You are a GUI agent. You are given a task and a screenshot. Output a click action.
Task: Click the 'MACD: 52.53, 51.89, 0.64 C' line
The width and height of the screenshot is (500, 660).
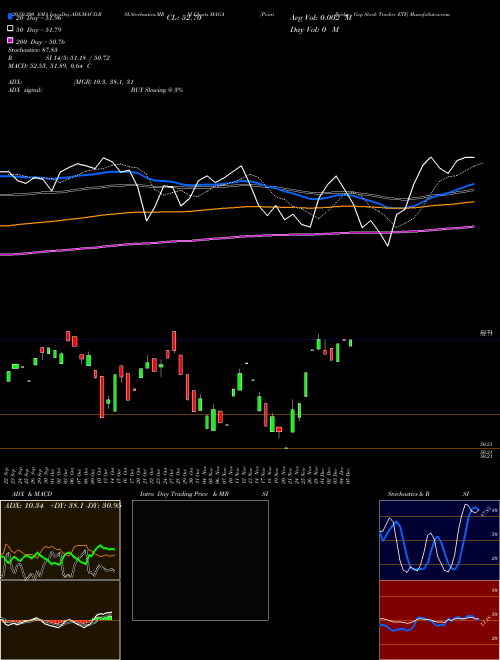(50, 66)
